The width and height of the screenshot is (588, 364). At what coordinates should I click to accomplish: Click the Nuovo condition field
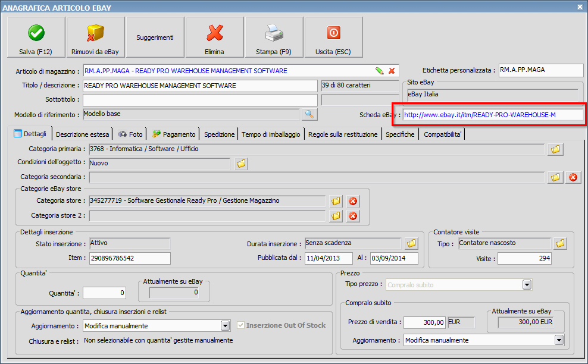pos(159,164)
